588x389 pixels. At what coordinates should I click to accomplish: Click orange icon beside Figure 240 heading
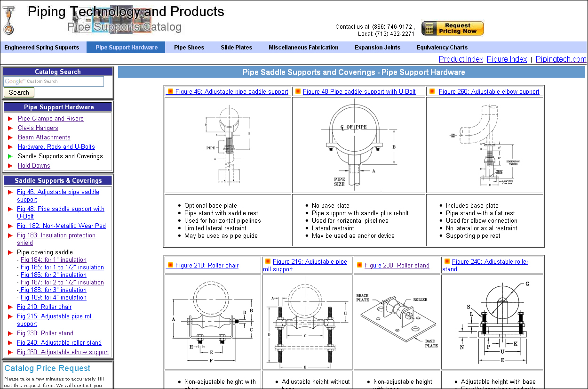[447, 261]
